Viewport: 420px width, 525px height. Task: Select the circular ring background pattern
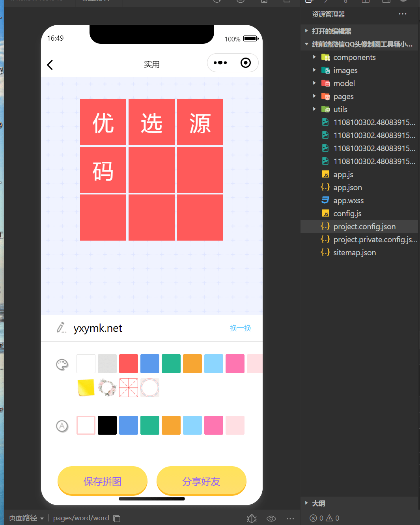coord(150,388)
